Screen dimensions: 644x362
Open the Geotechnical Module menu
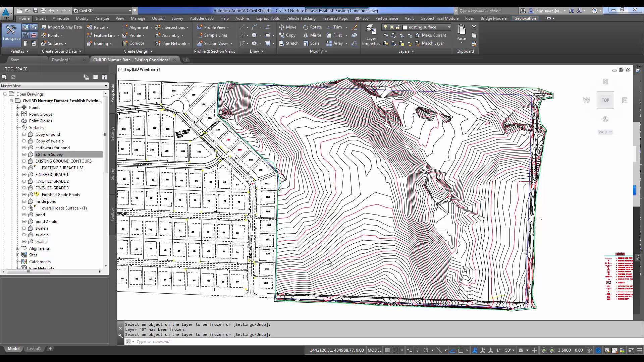coord(439,18)
